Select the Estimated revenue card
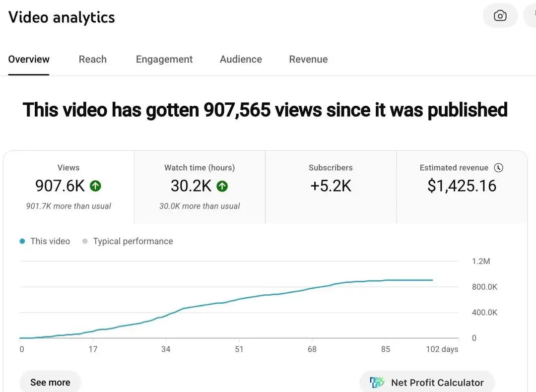536x392 pixels. click(462, 187)
